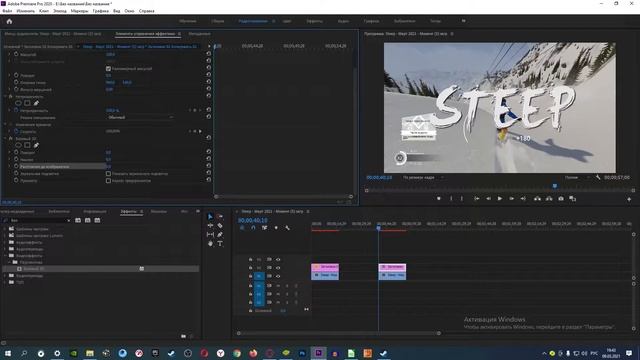Switch to Метаданные tab

click(x=199, y=34)
